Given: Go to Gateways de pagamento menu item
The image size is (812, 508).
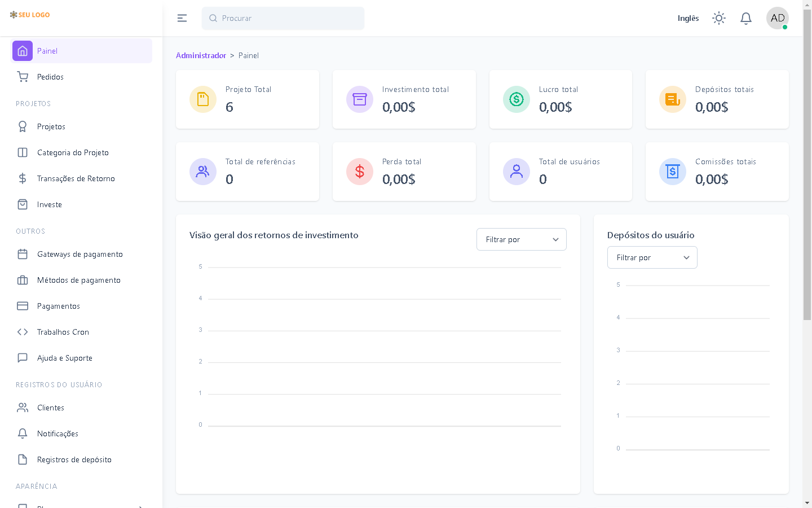Looking at the screenshot, I should (80, 254).
